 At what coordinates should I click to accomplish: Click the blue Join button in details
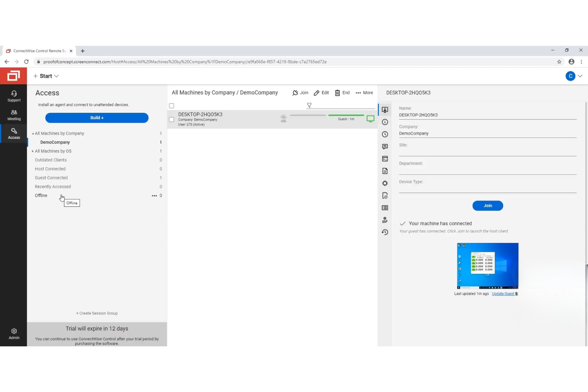(x=487, y=205)
